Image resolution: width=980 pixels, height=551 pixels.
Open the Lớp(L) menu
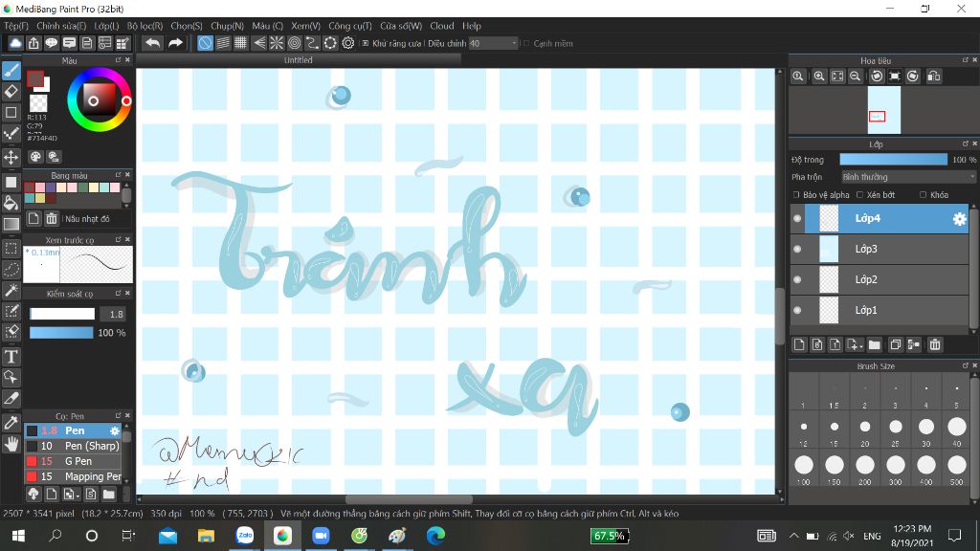click(106, 26)
